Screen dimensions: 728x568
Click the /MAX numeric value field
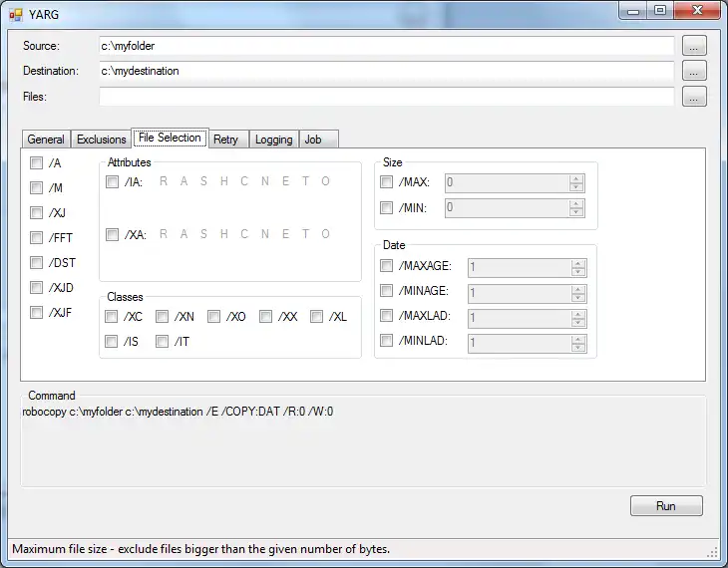pos(507,182)
